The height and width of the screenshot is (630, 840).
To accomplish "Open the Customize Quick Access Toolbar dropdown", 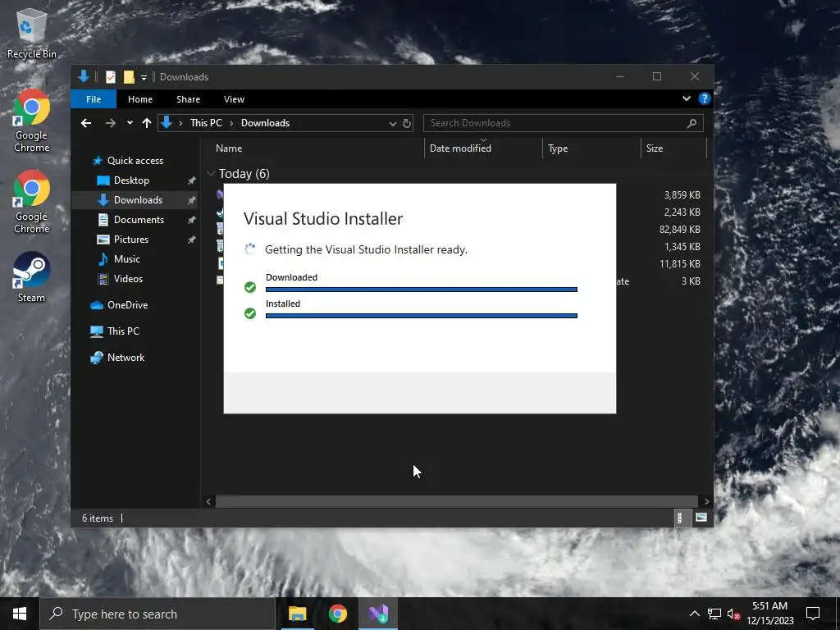I will click(x=144, y=78).
